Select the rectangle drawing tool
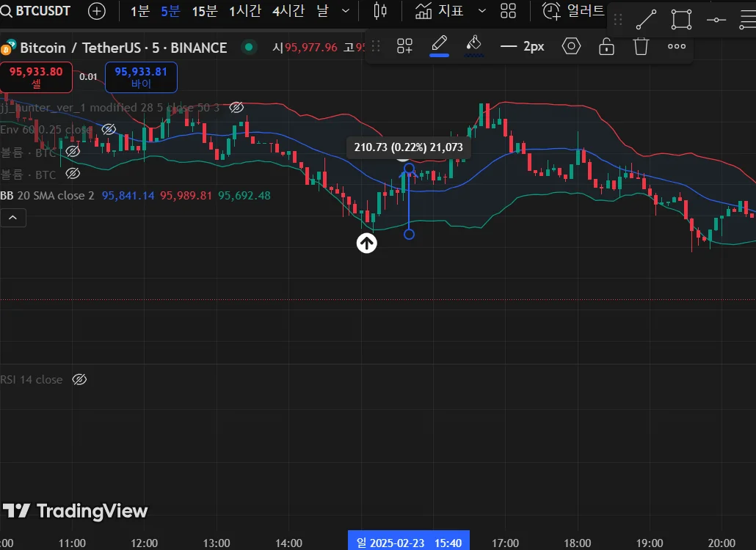Image resolution: width=756 pixels, height=550 pixels. 681,20
